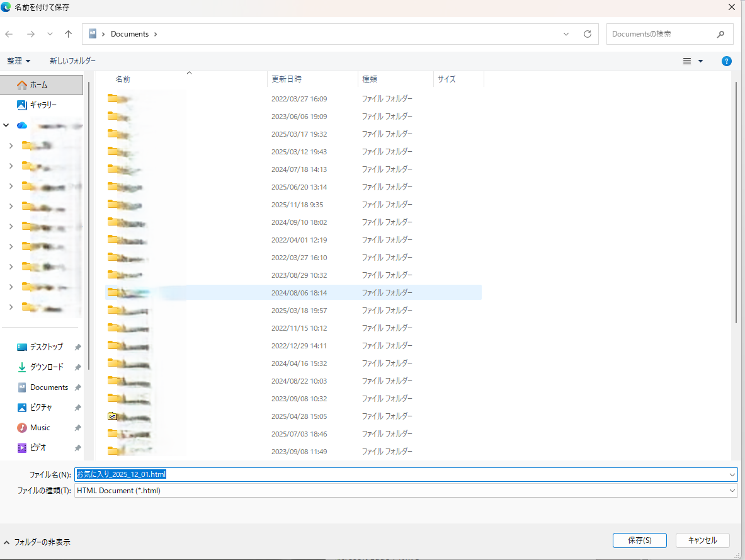Click the search magnifier icon
This screenshot has height=560, width=745.
click(720, 34)
